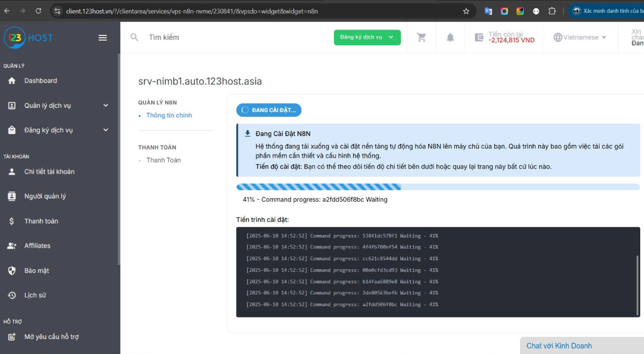Click the download arrow icon in the notice
Screen dimensions: 644x354
[247, 134]
